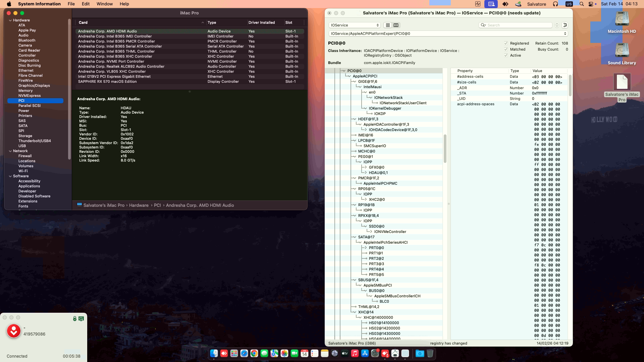The width and height of the screenshot is (644, 362).
Task: Open FaceTime from the Dock
Action: [x=294, y=353]
